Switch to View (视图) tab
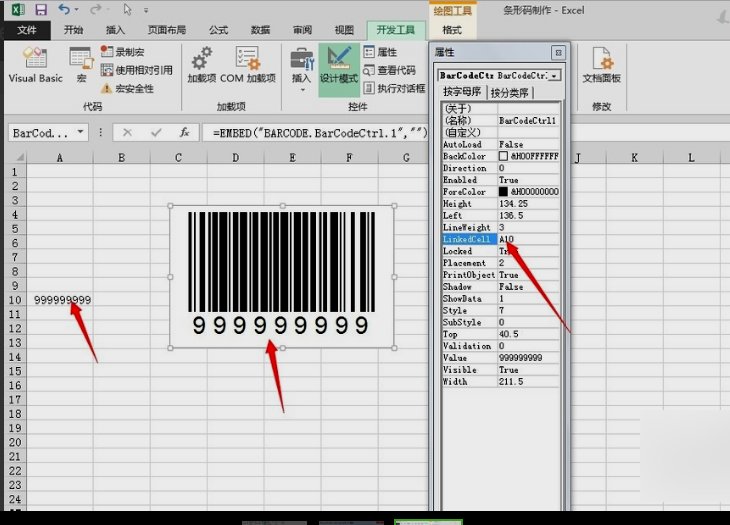Image resolution: width=730 pixels, height=525 pixels. [344, 30]
